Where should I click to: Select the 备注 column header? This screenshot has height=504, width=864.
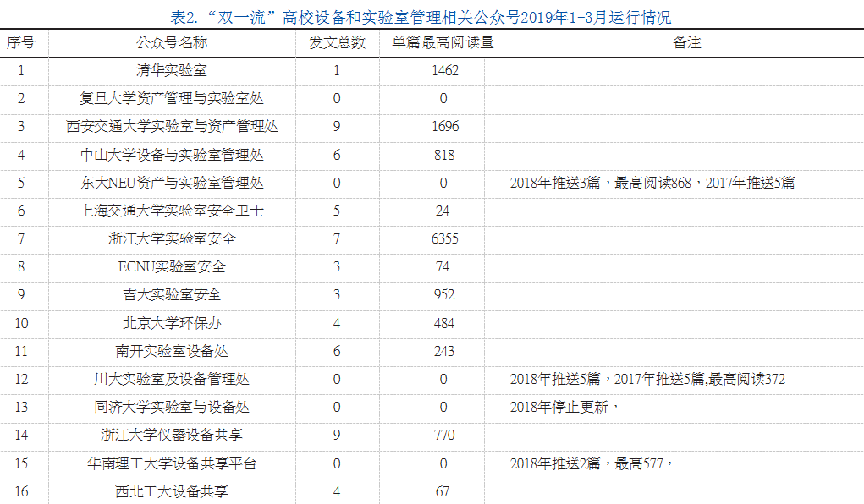point(687,42)
